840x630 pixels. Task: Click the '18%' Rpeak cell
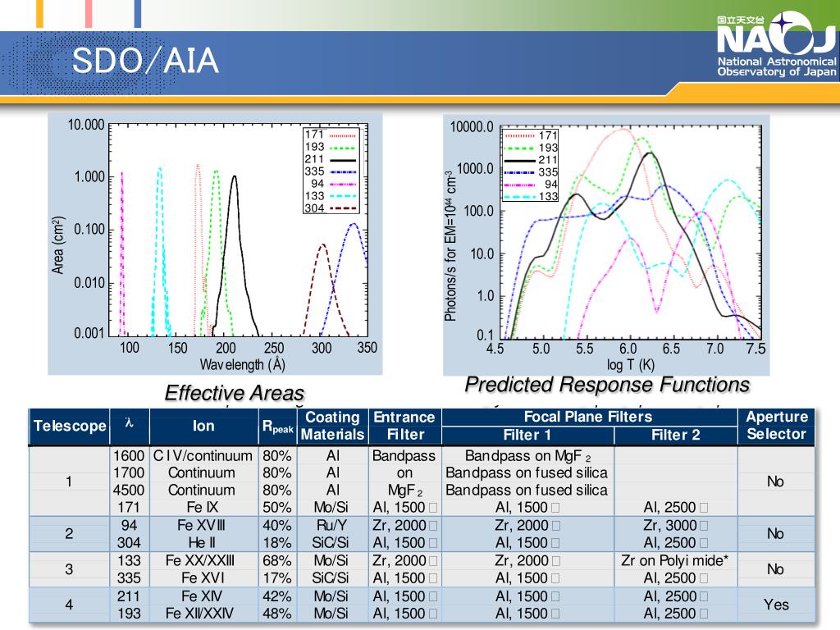click(x=277, y=543)
